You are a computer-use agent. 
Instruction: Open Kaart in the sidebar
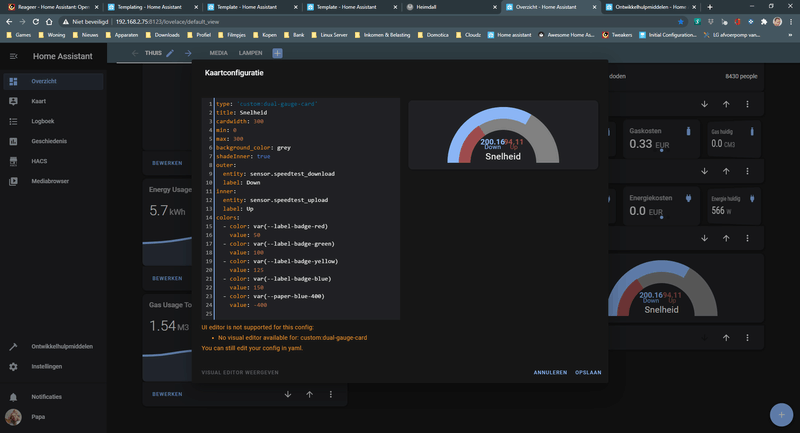(x=53, y=101)
